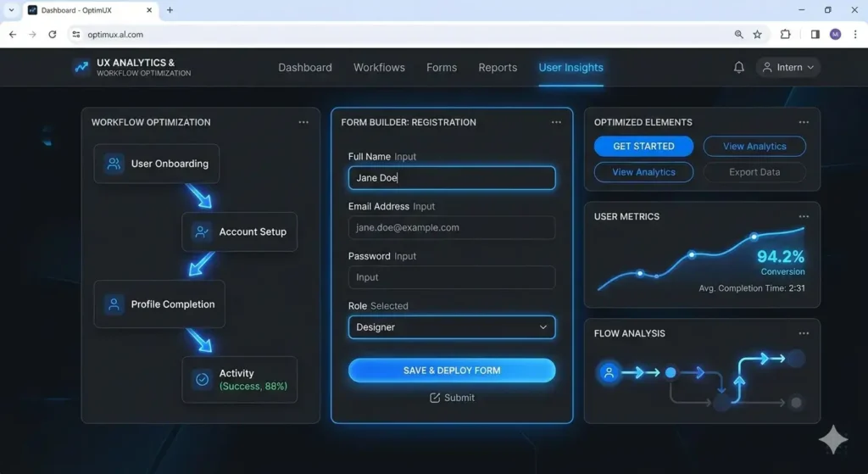The width and height of the screenshot is (868, 474).
Task: Switch to the Workflows tab
Action: click(x=379, y=68)
